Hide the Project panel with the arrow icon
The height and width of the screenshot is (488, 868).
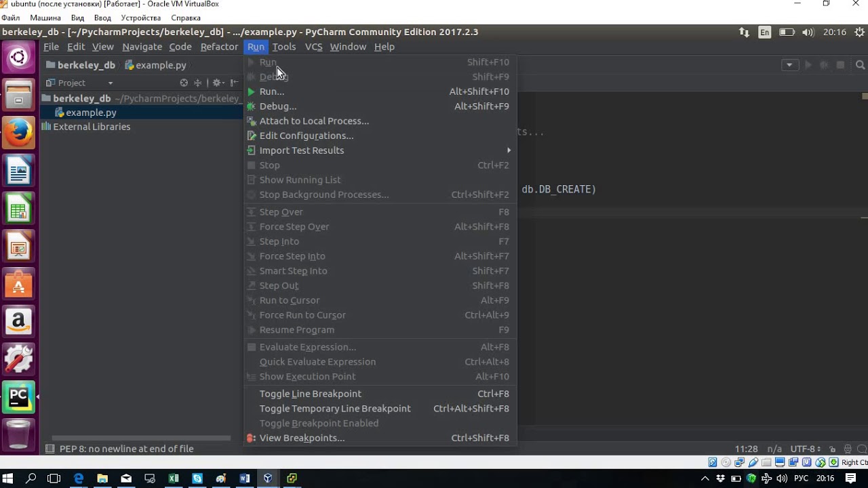click(234, 83)
